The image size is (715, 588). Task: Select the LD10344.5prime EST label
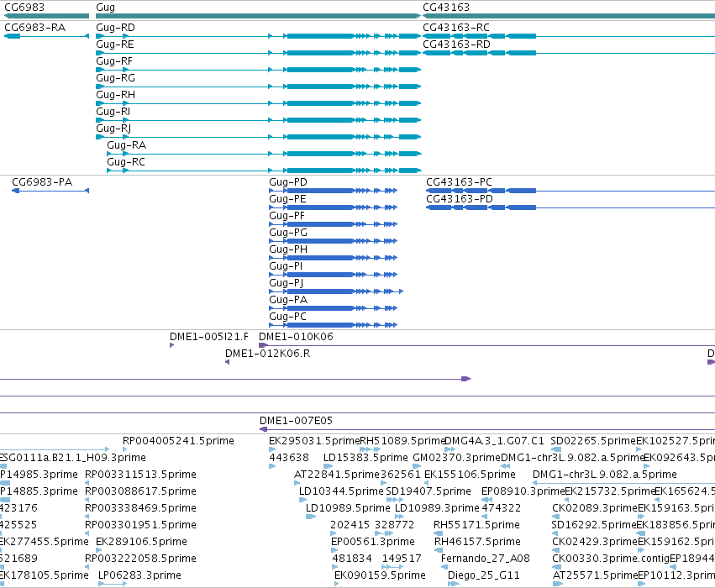[341, 491]
